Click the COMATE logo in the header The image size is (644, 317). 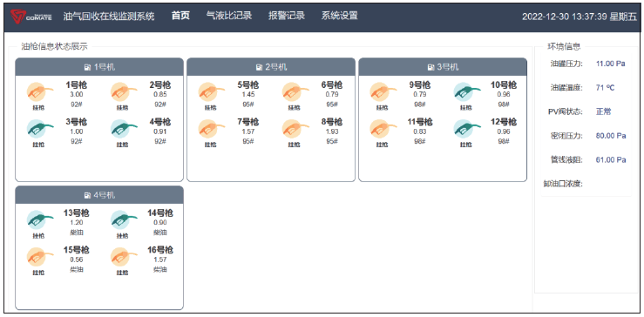31,17
